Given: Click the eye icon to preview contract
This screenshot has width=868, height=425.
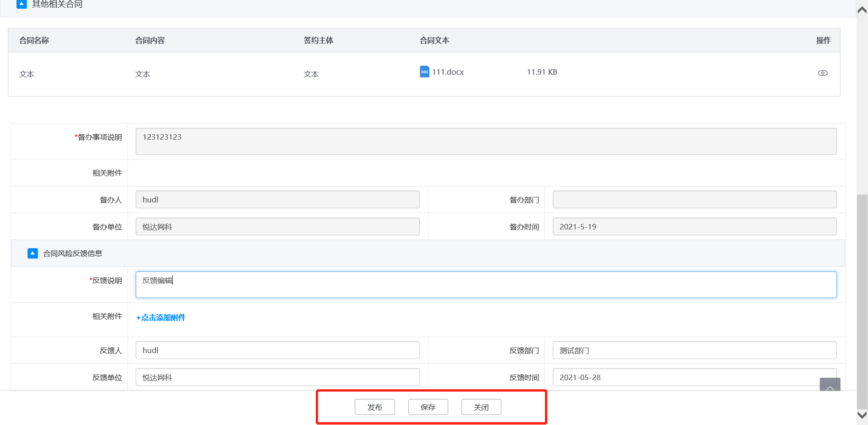Looking at the screenshot, I should (x=823, y=73).
